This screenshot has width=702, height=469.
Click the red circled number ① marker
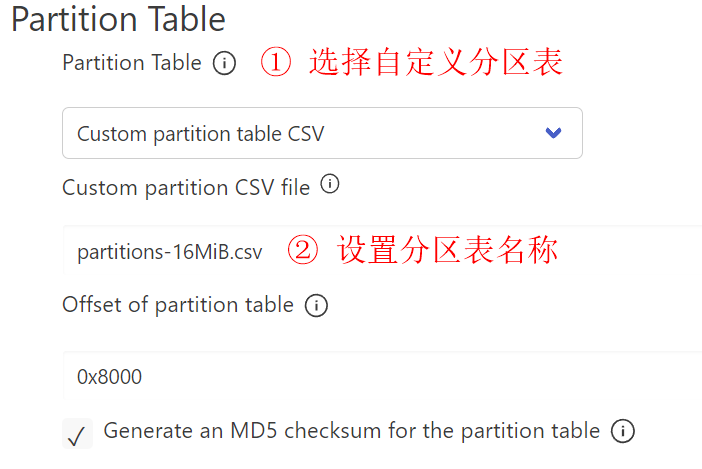pyautogui.click(x=275, y=63)
